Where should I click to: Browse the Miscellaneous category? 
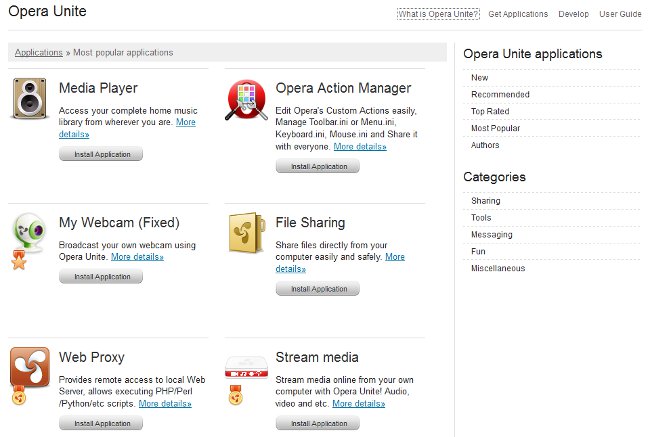click(498, 268)
